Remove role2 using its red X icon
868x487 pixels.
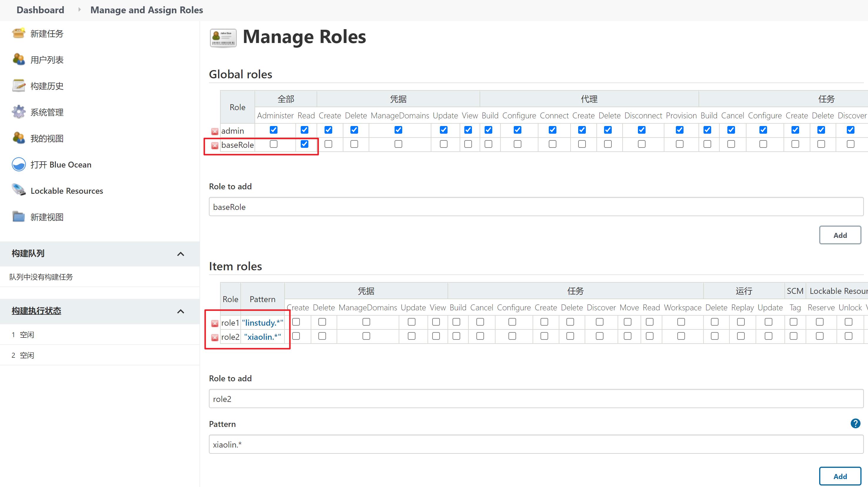pyautogui.click(x=214, y=338)
